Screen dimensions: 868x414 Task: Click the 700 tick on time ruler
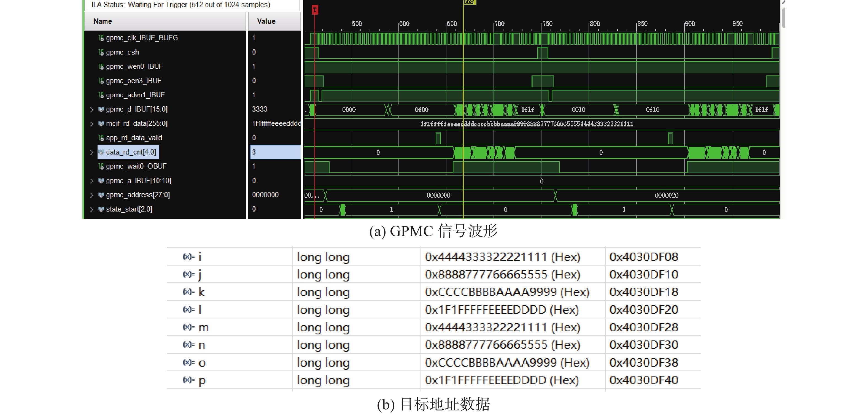tap(499, 24)
